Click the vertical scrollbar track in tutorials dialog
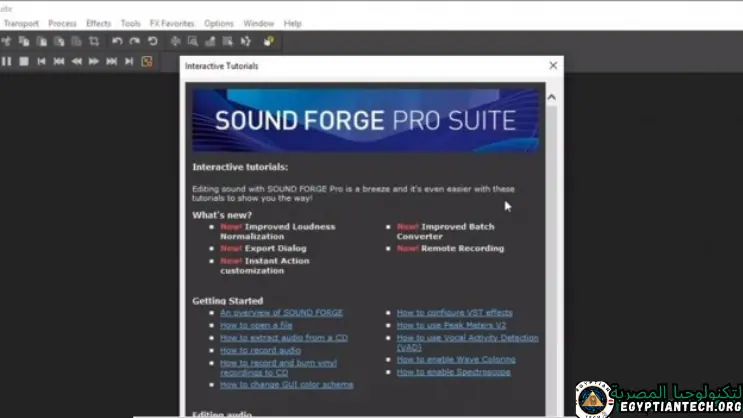The height and width of the screenshot is (418, 743). (x=552, y=261)
